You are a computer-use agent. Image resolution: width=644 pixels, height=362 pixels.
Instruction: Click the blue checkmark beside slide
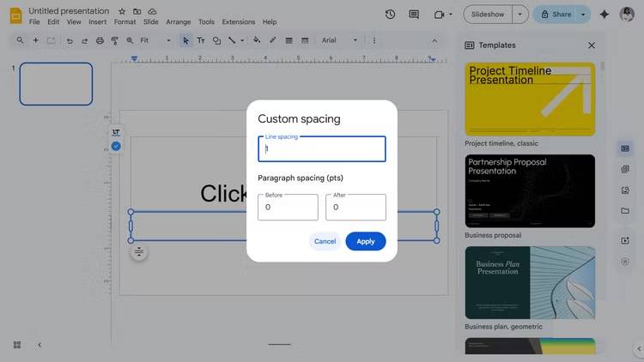116,146
